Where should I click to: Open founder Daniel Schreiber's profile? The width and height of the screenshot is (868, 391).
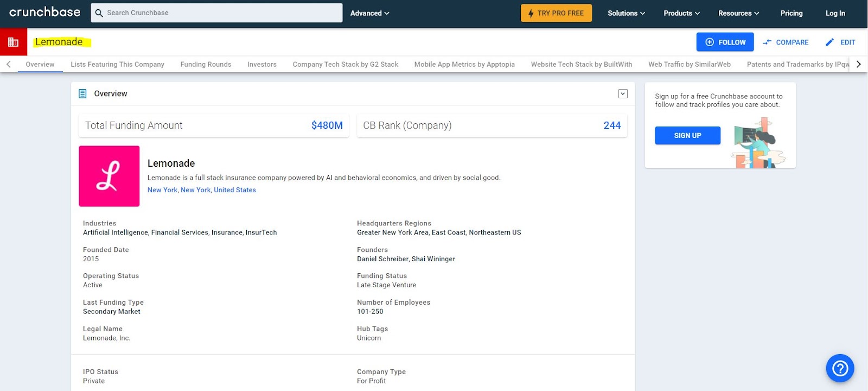click(382, 259)
